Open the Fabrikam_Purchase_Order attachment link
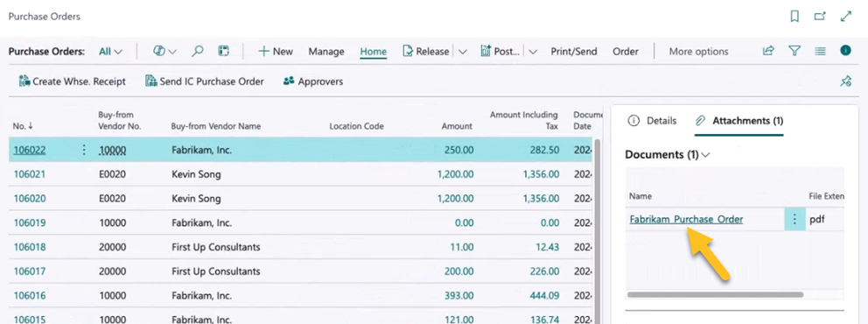Screen dimensions: 868x324 point(686,219)
